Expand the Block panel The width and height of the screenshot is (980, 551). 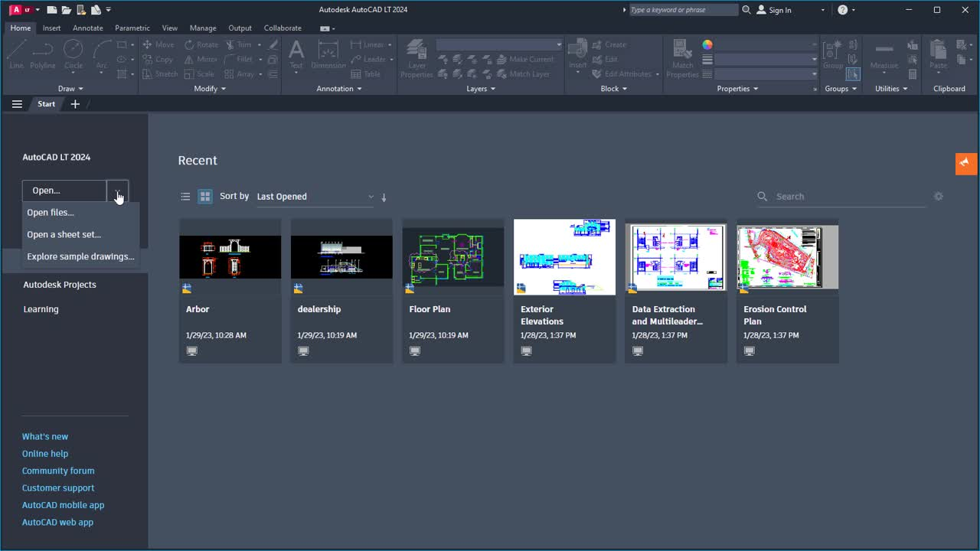click(613, 89)
